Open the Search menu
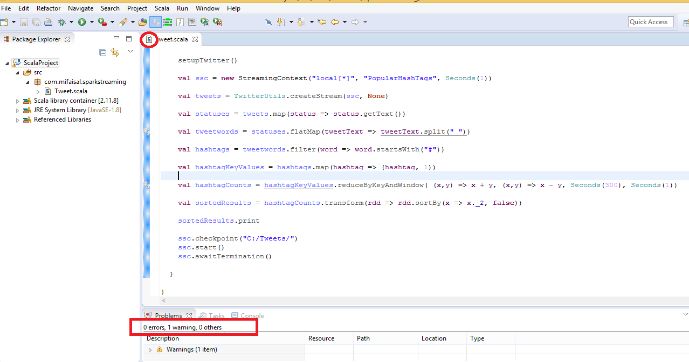 click(x=110, y=8)
